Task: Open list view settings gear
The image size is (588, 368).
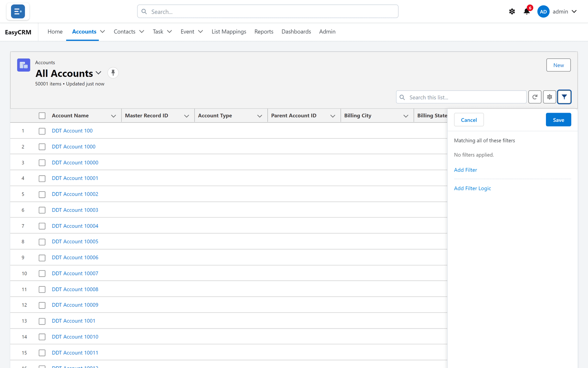Action: [x=550, y=97]
